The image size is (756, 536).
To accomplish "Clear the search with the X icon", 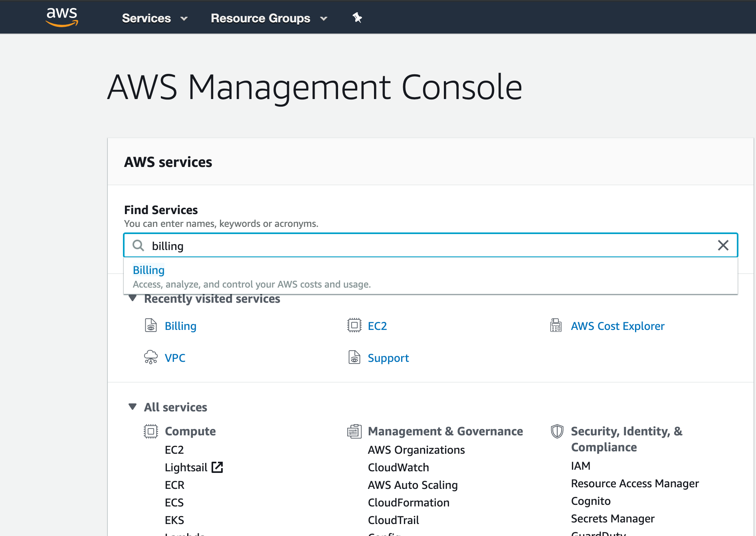I will pos(723,245).
